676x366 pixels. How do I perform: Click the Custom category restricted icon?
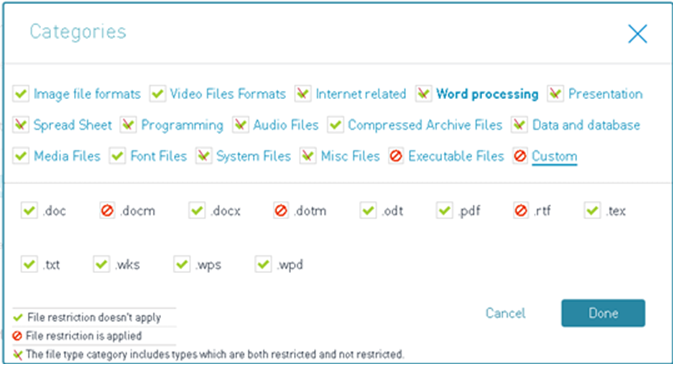point(520,156)
